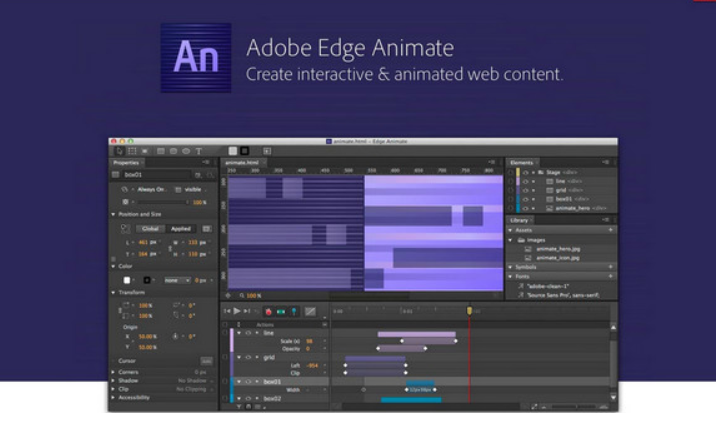This screenshot has width=716, height=428.
Task: Select the Transform tool in toolbar
Action: 132,151
